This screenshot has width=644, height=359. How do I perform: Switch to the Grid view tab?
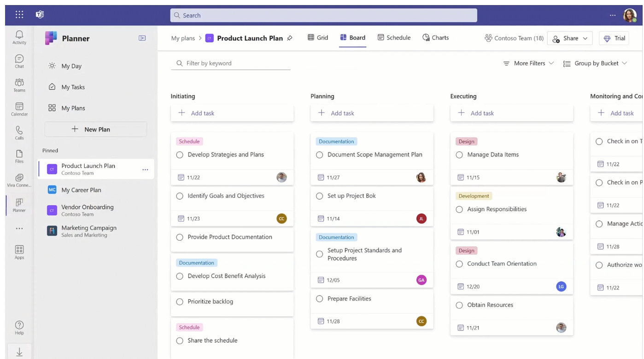pyautogui.click(x=318, y=38)
